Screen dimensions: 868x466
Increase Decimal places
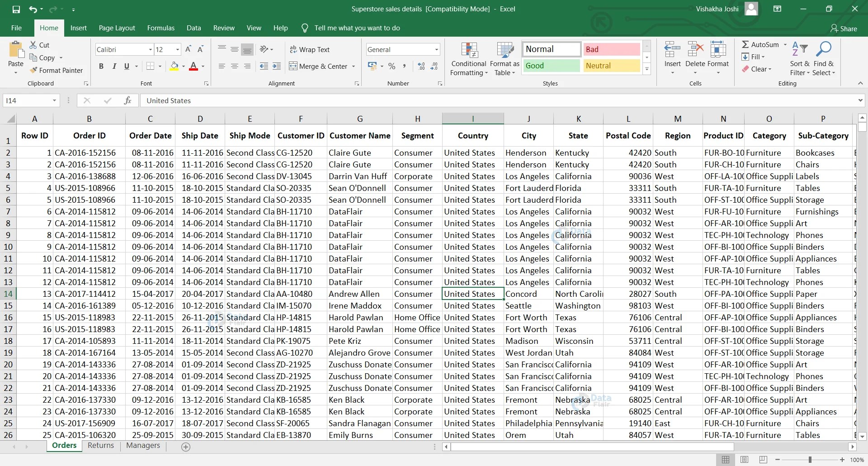pos(421,66)
